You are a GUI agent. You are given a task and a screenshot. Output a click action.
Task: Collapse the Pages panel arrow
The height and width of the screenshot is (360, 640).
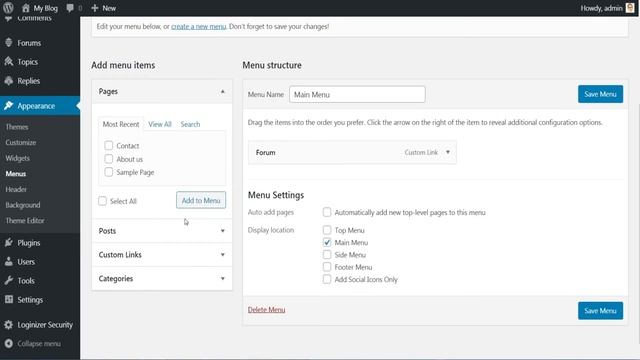[223, 91]
